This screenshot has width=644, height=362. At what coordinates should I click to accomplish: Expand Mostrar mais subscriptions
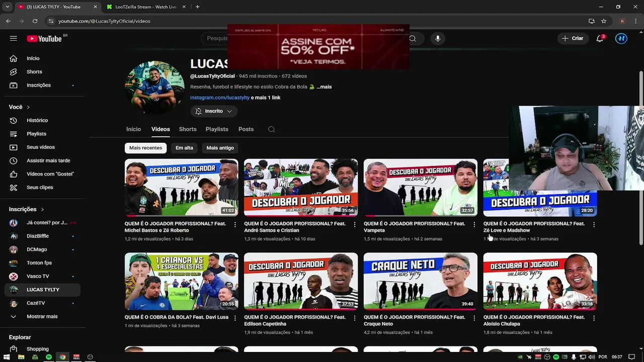(x=43, y=317)
